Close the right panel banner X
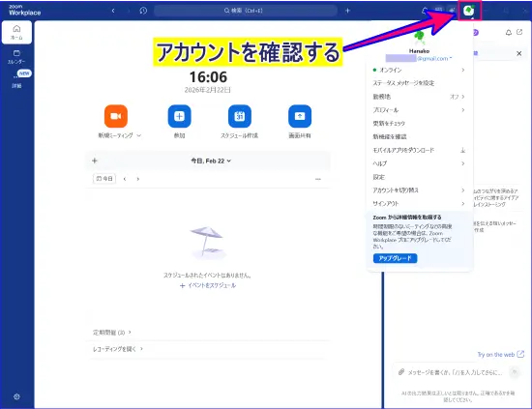Image resolution: width=532 pixels, height=409 pixels. coord(518,53)
